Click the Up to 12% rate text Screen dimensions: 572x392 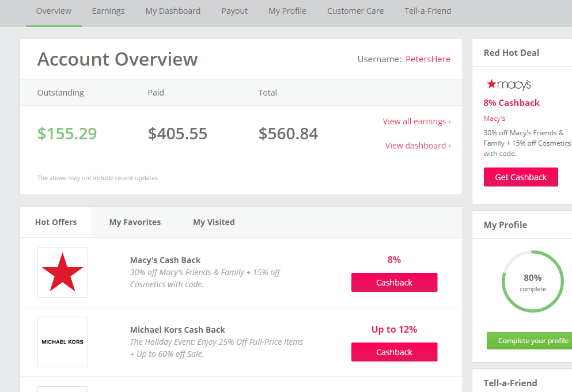394,329
